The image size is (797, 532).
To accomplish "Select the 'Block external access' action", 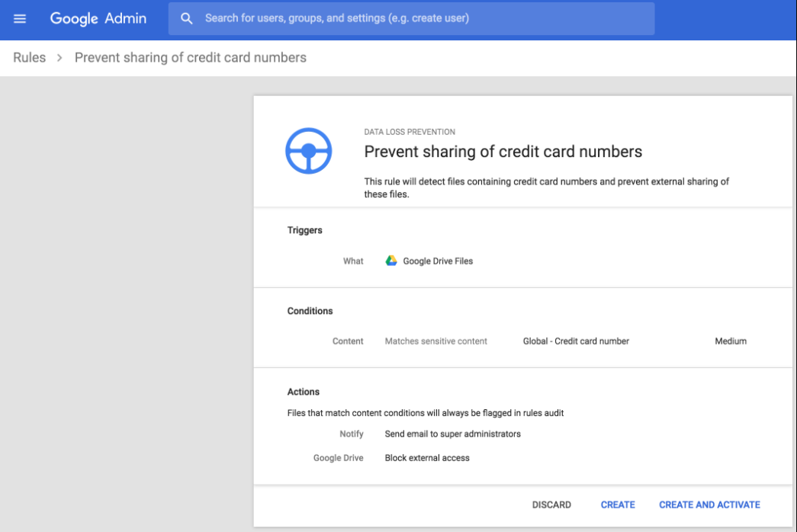I will 427,458.
